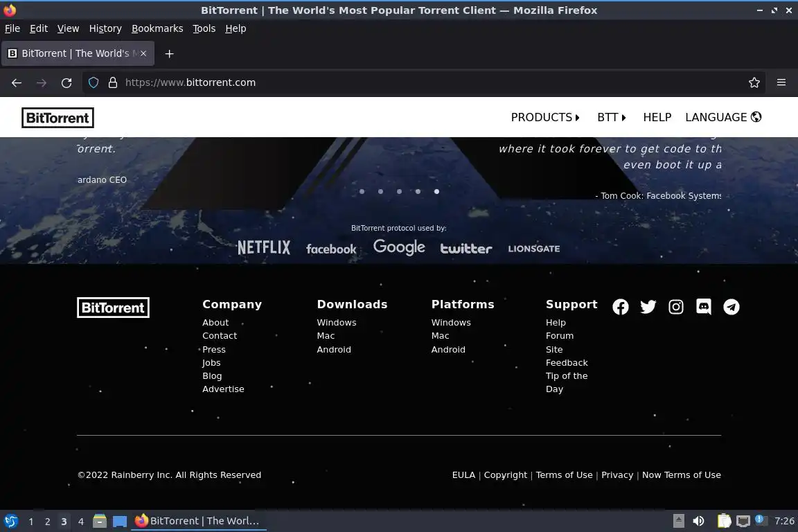The height and width of the screenshot is (532, 798).
Task: Click the 7:26 clock in tray
Action: 784,521
